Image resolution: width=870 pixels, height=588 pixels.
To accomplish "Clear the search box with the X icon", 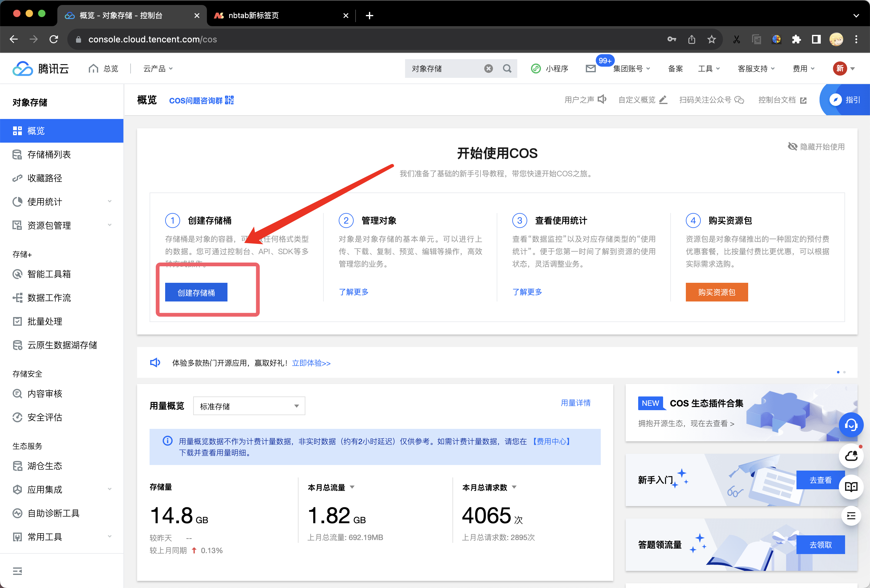I will pos(488,69).
